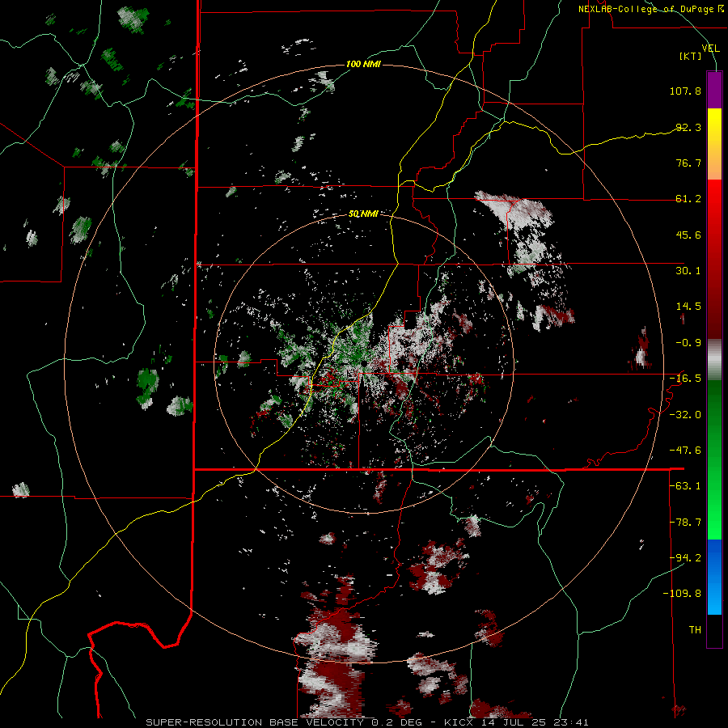The height and width of the screenshot is (728, 728).
Task: Click the 50 NMI range ring label
Action: point(363,214)
